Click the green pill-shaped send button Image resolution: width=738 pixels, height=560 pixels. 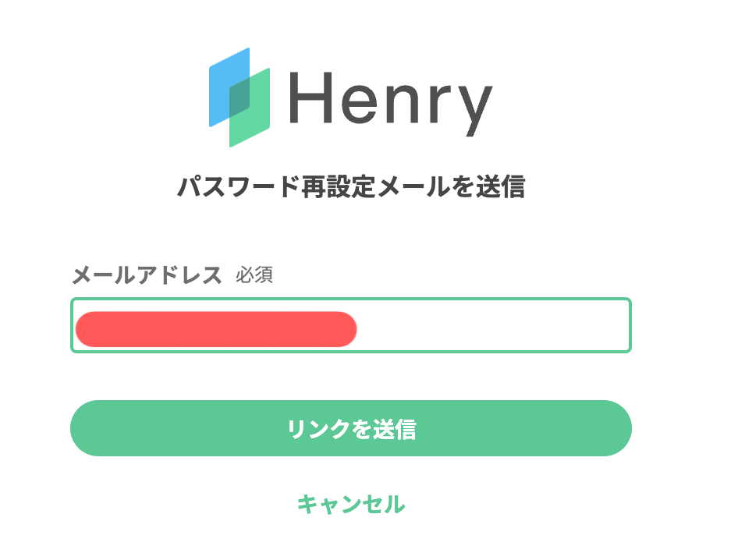(350, 428)
